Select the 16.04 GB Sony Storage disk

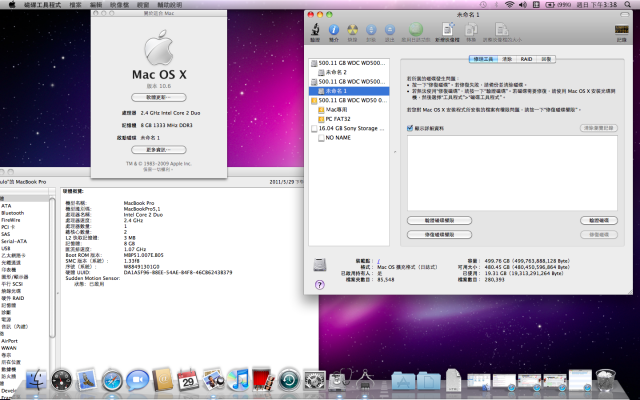[x=349, y=128]
